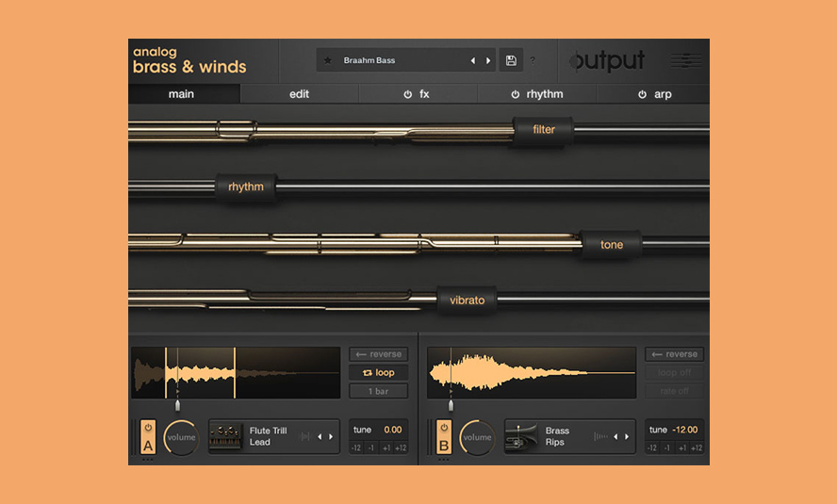The image size is (837, 504).
Task: Tune layer B up 1 semitone
Action: point(681,448)
